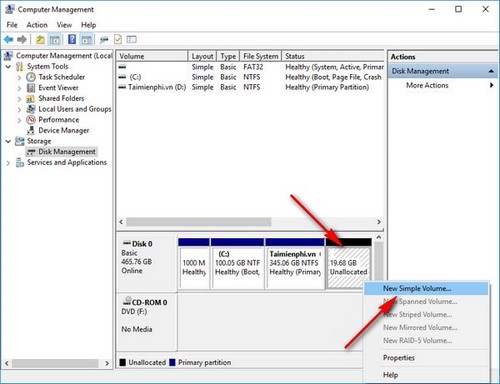Screen dimensions: 500x384
Task: Choose Help in the context menu
Action: 426,375
